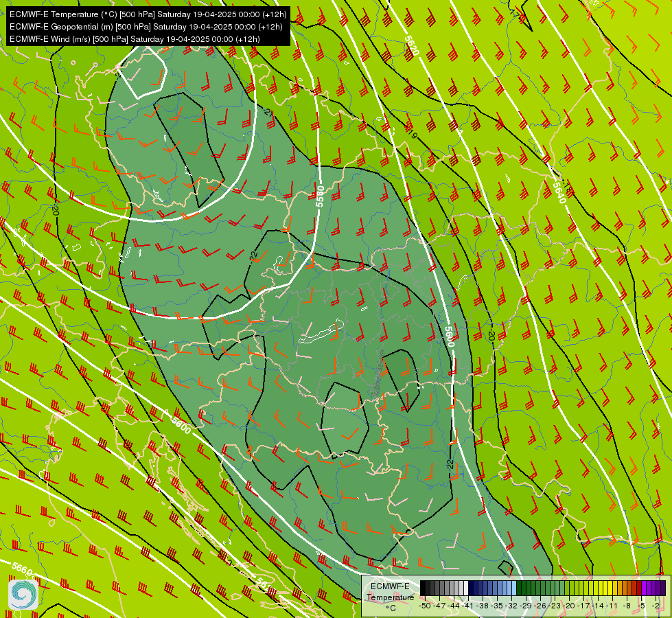Click the -14 tick label on the colorbar
The image size is (672, 618).
(597, 606)
